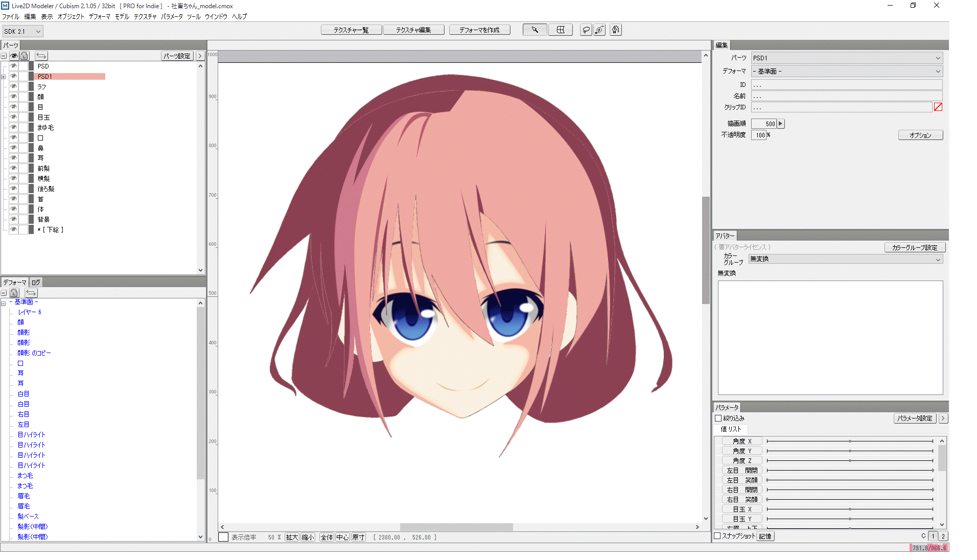Click the arrow next to Parameter Settings
Image resolution: width=977 pixels, height=560 pixels.
(x=943, y=418)
